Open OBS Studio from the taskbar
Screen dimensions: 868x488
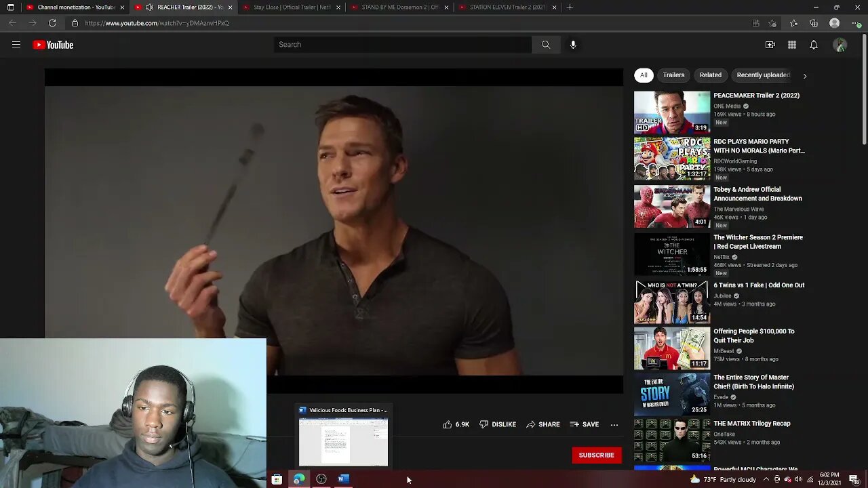pos(321,479)
